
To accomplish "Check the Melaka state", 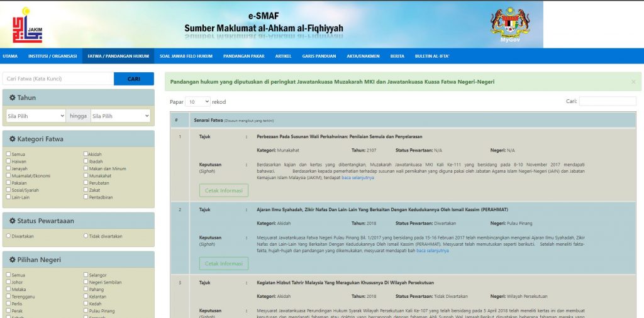I will coord(8,289).
